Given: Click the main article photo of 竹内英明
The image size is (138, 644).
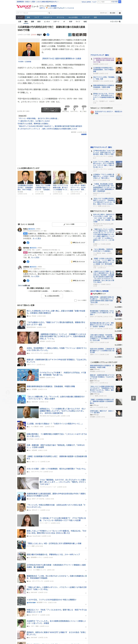Looking at the screenshot, I should (29, 49).
